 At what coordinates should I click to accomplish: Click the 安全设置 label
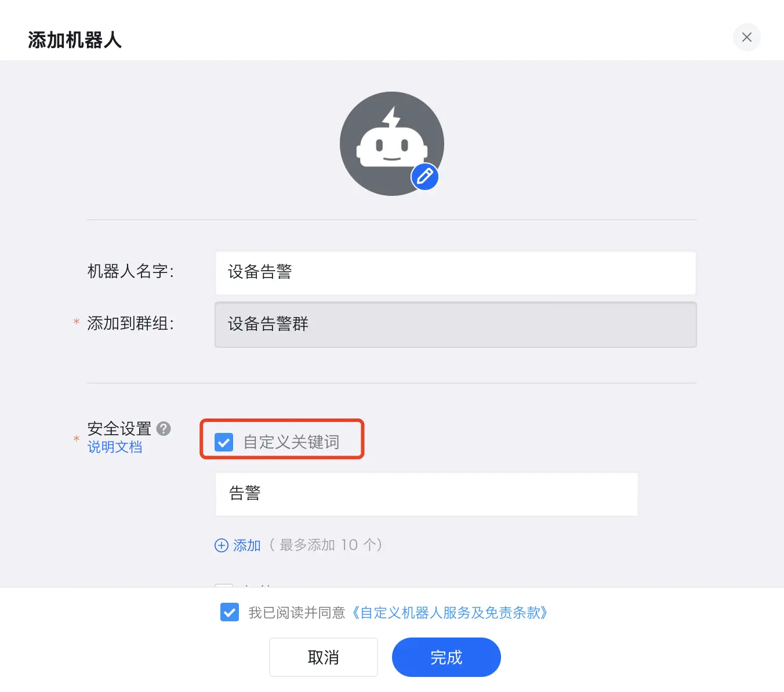pyautogui.click(x=119, y=428)
